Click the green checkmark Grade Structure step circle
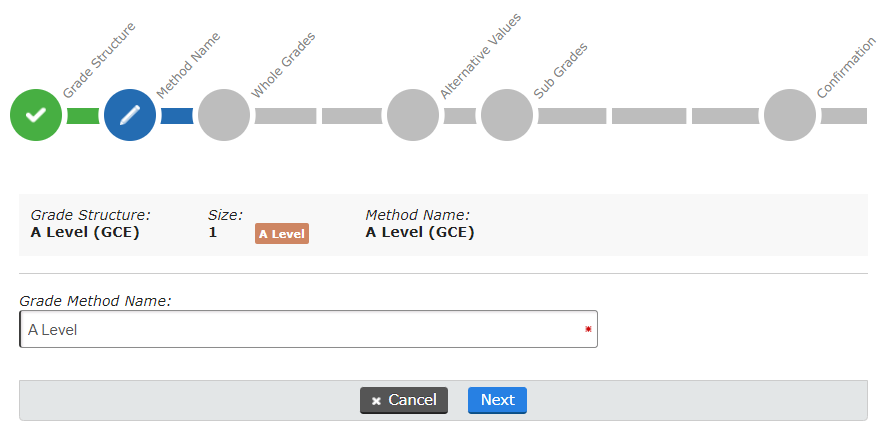Viewport: 883px width, 432px height. point(36,115)
